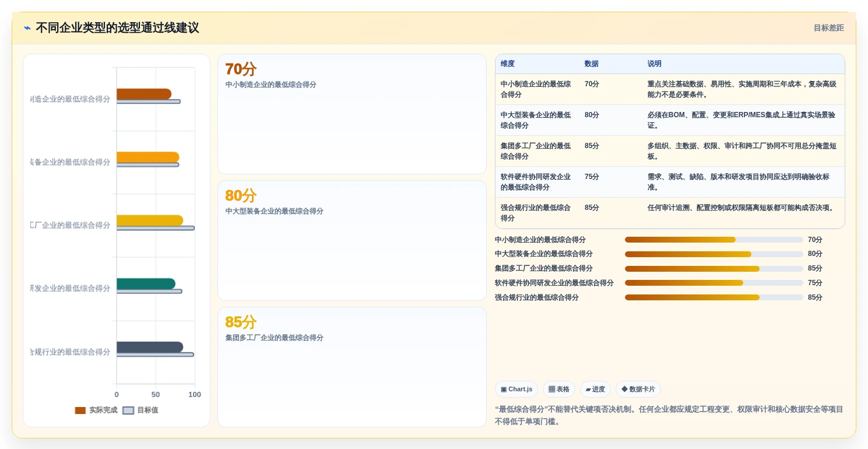
Task: Click the 75分 label beside the progress bar
Action: [x=815, y=283]
